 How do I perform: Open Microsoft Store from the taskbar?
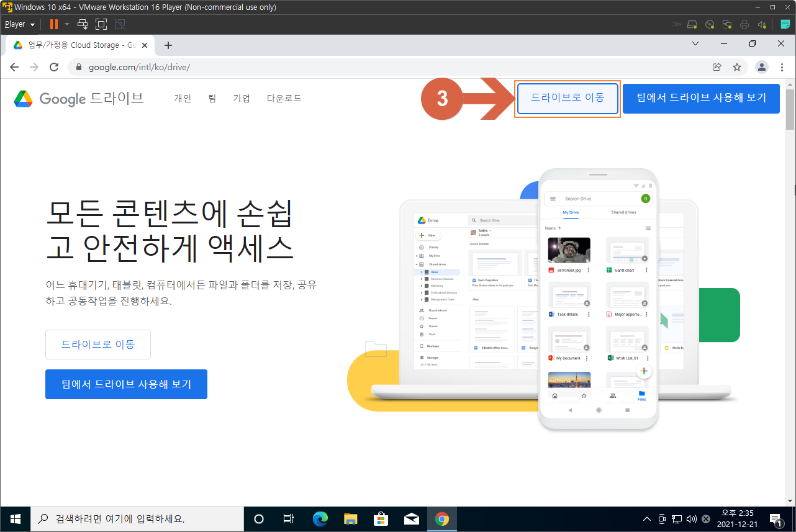point(381,519)
